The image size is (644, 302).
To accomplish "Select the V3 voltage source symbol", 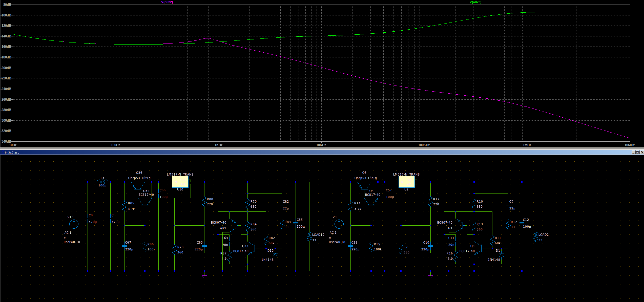I will 339,224.
